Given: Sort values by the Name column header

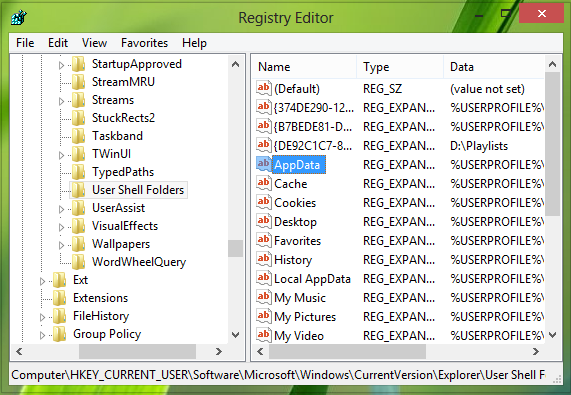Looking at the screenshot, I should point(304,67).
